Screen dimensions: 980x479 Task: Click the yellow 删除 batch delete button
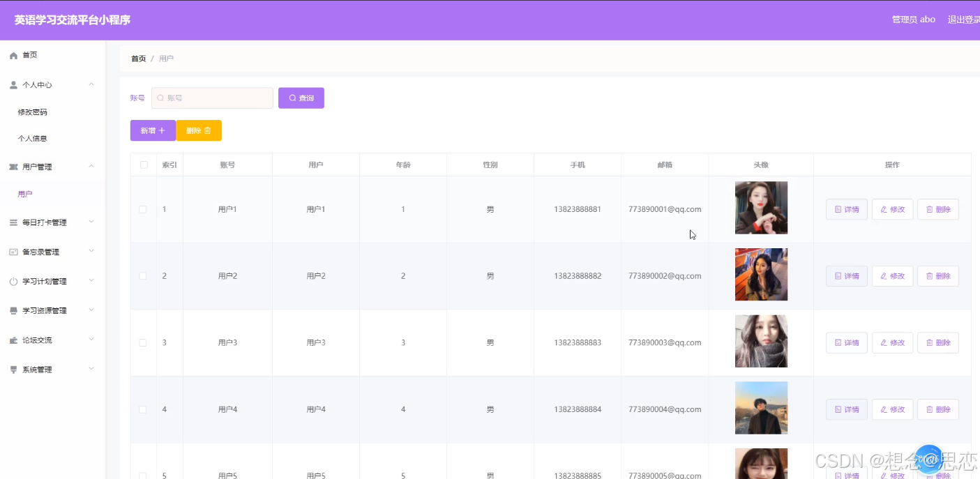point(199,130)
